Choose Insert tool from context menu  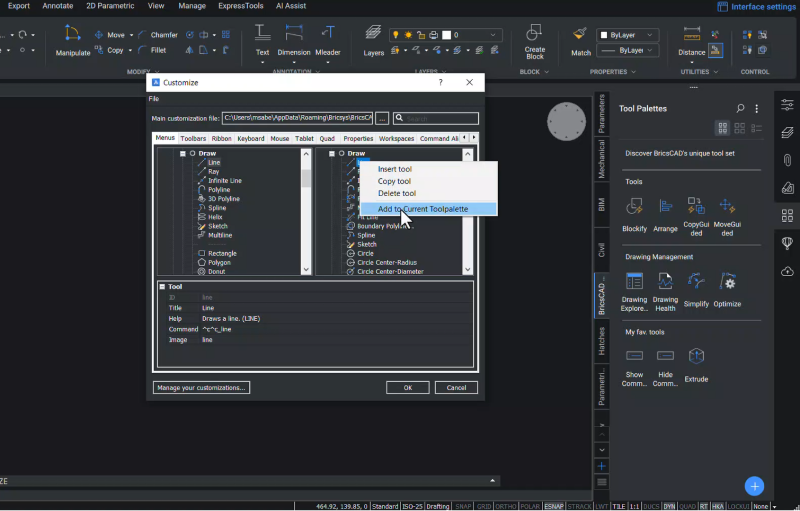pos(394,169)
